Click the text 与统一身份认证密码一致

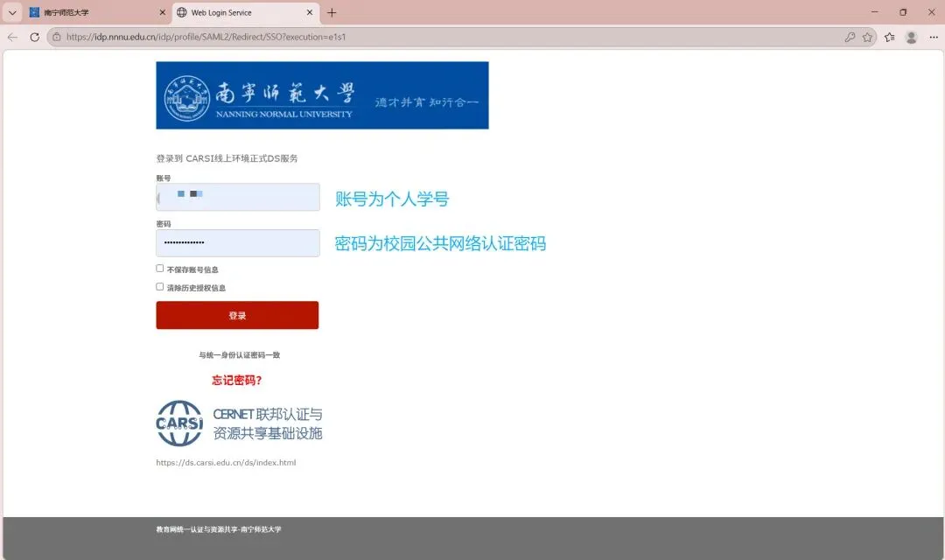coord(239,355)
